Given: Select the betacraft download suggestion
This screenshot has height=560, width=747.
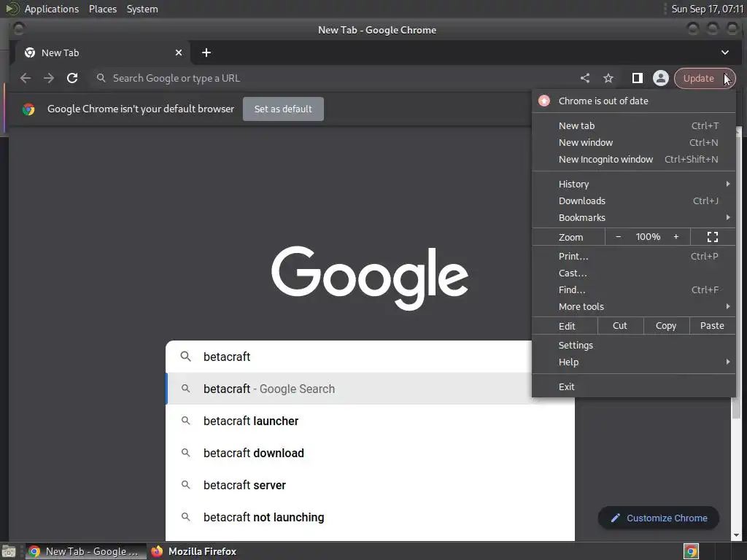Looking at the screenshot, I should coord(370,453).
